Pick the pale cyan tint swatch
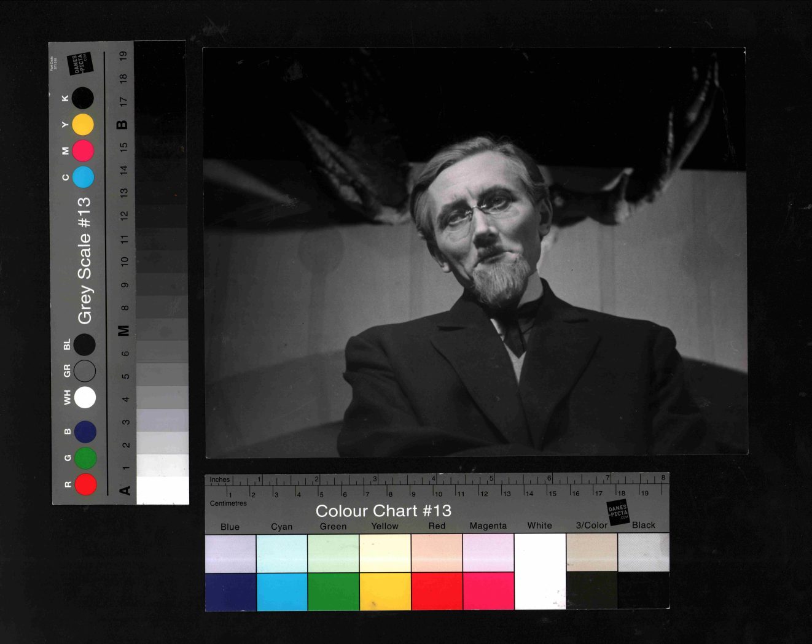This screenshot has height=644, width=812. coord(282,553)
